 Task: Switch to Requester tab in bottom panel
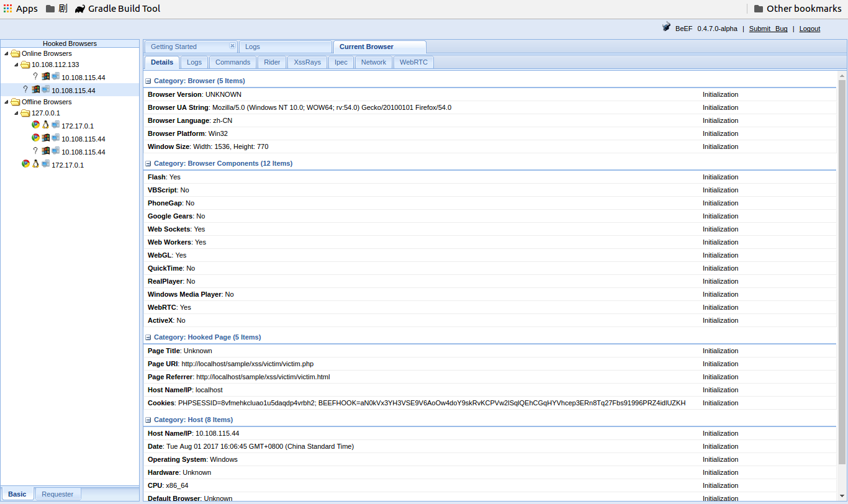point(58,494)
